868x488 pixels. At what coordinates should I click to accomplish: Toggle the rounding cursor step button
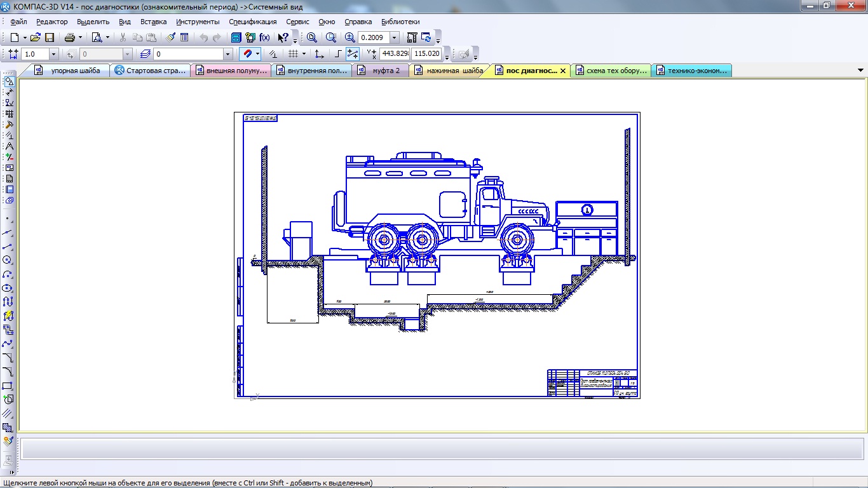click(353, 54)
